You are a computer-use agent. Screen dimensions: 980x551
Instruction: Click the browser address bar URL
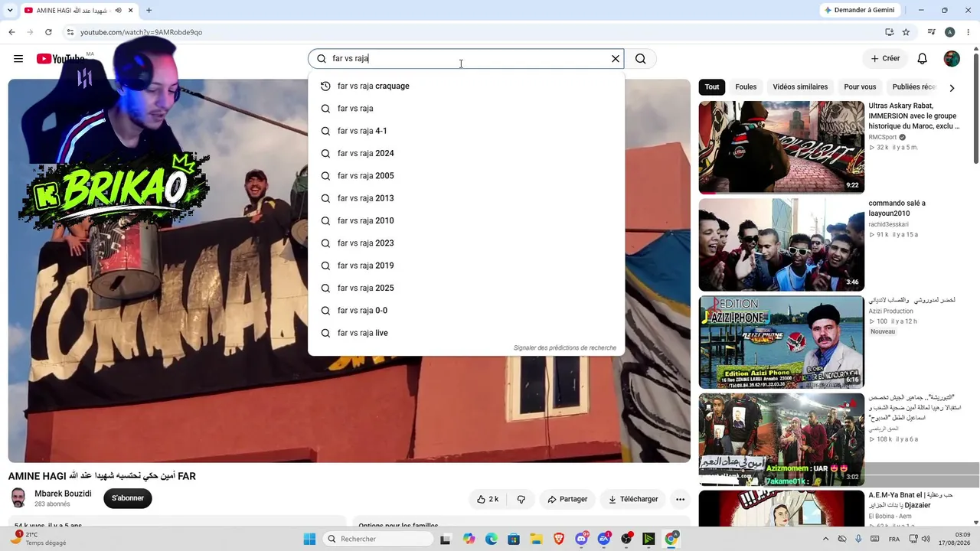142,32
